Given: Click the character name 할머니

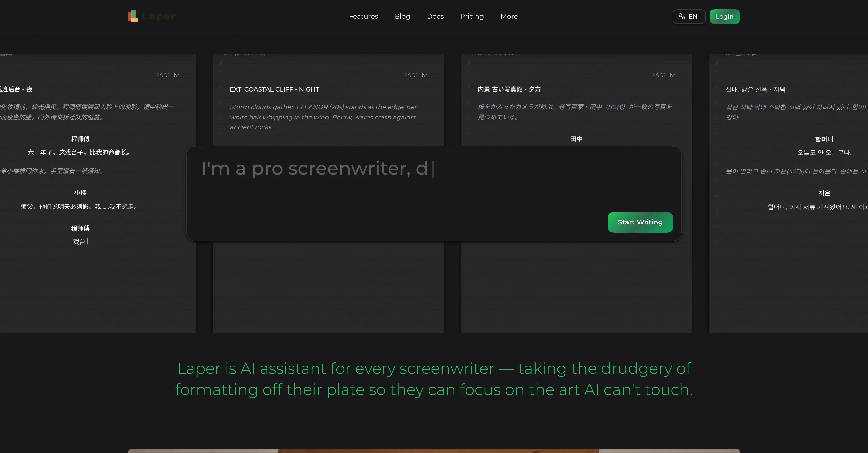Looking at the screenshot, I should pyautogui.click(x=824, y=139).
